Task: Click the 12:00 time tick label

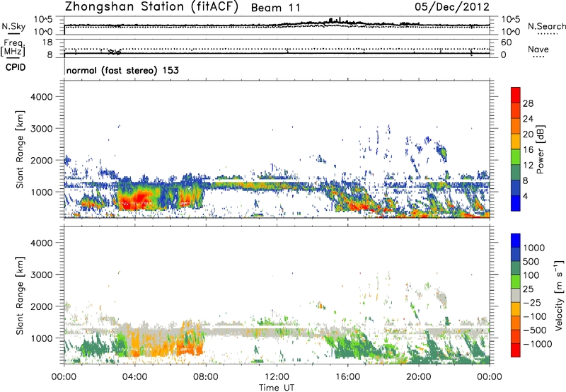Action: (x=277, y=377)
